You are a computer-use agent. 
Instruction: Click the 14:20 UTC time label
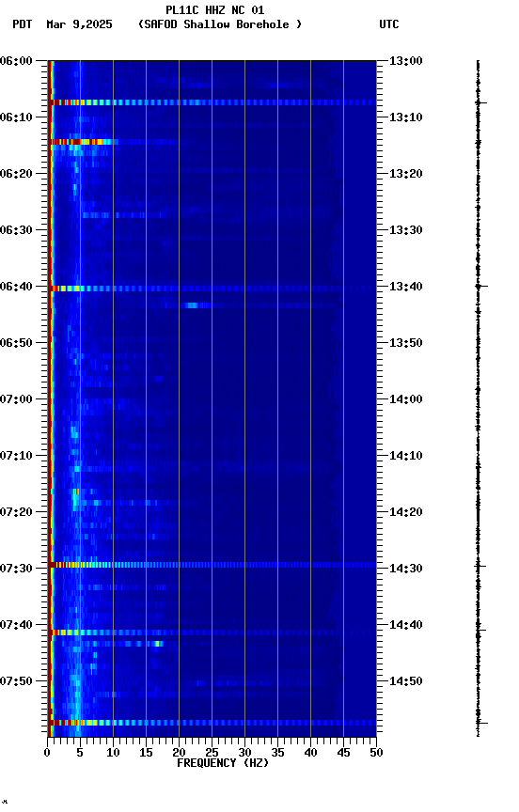click(406, 512)
